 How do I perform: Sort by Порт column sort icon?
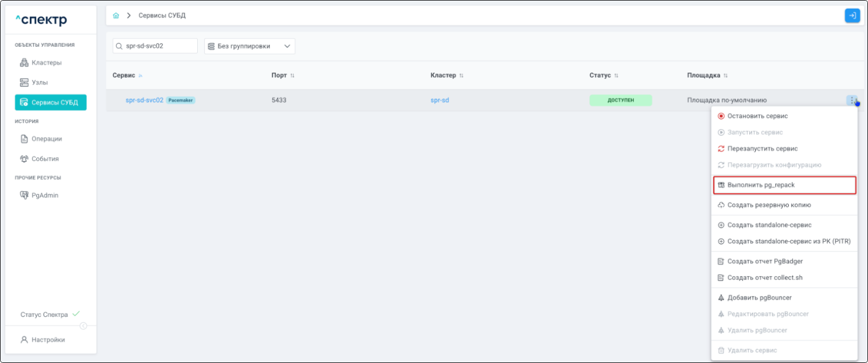tap(292, 75)
